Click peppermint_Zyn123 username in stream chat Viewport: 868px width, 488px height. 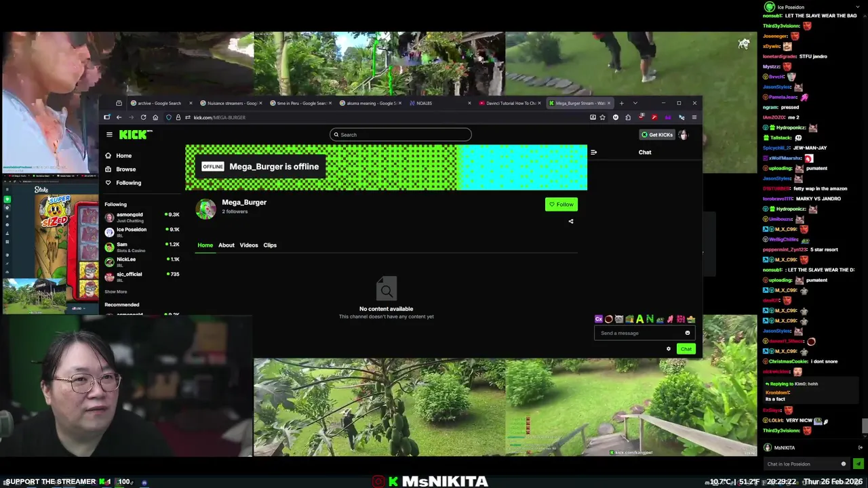(x=786, y=249)
